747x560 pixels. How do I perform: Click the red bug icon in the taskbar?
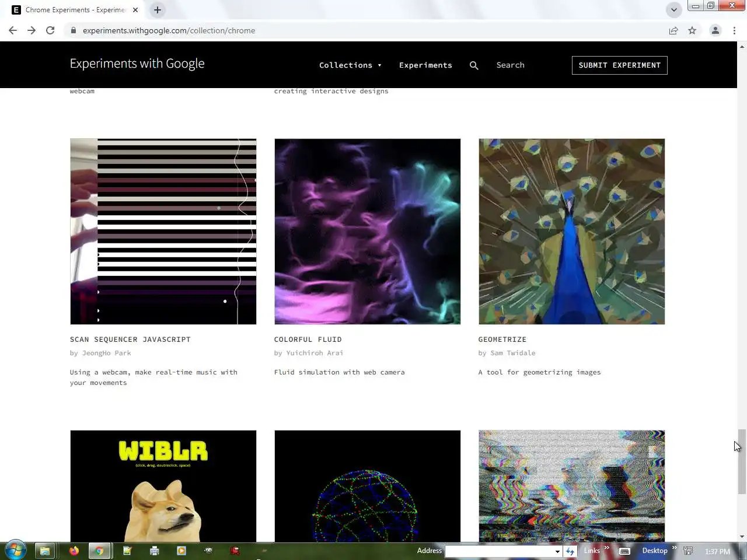click(x=235, y=550)
